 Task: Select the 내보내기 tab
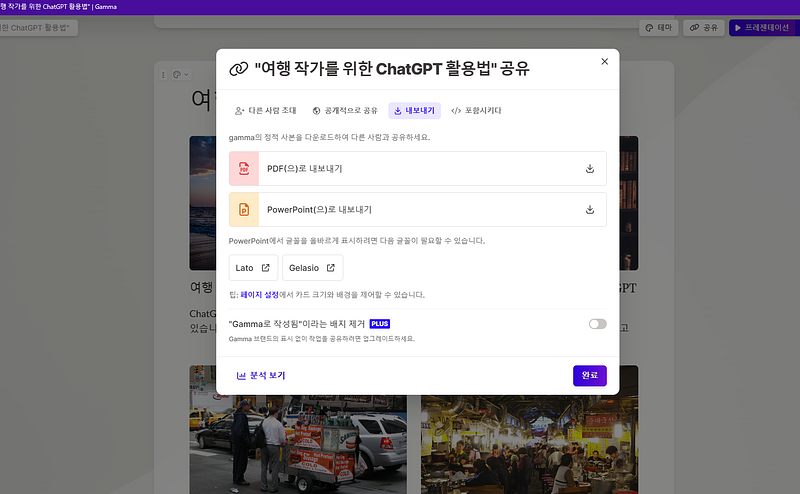point(414,110)
